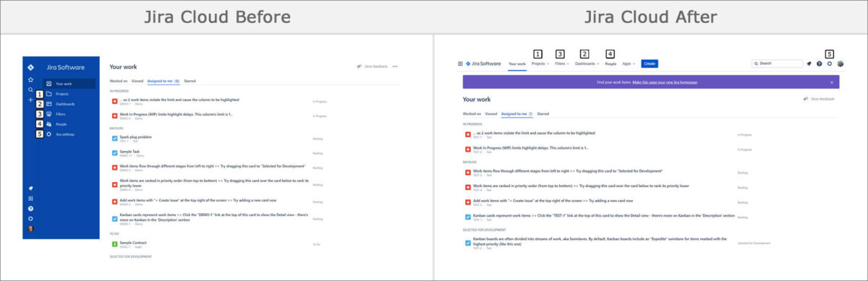Expand the Dashboards dropdown in After top bar

(587, 64)
